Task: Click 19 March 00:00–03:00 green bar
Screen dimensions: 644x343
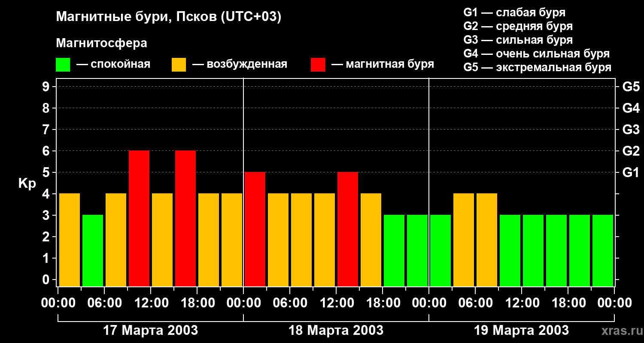Action: click(x=440, y=251)
